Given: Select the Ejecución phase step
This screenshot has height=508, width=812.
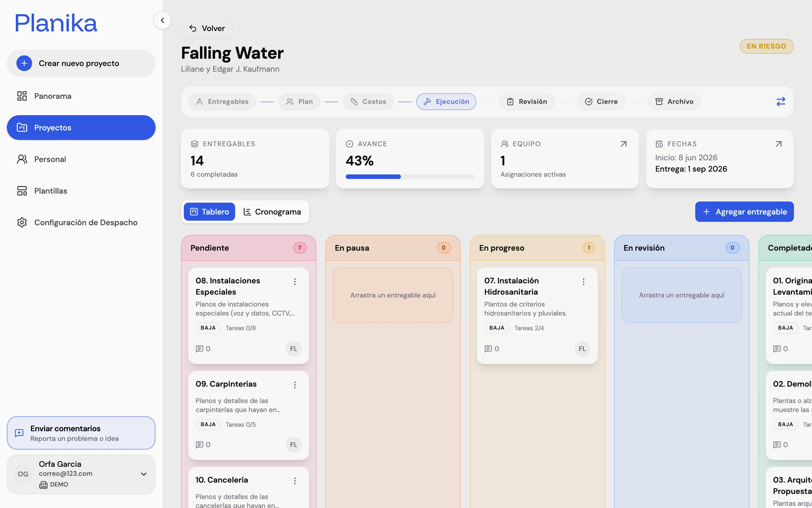Looking at the screenshot, I should (x=446, y=102).
